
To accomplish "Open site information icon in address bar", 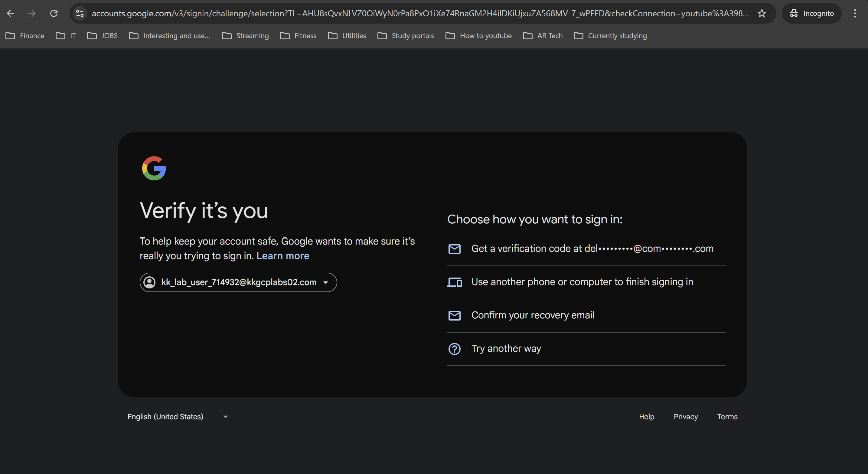I will [x=80, y=14].
